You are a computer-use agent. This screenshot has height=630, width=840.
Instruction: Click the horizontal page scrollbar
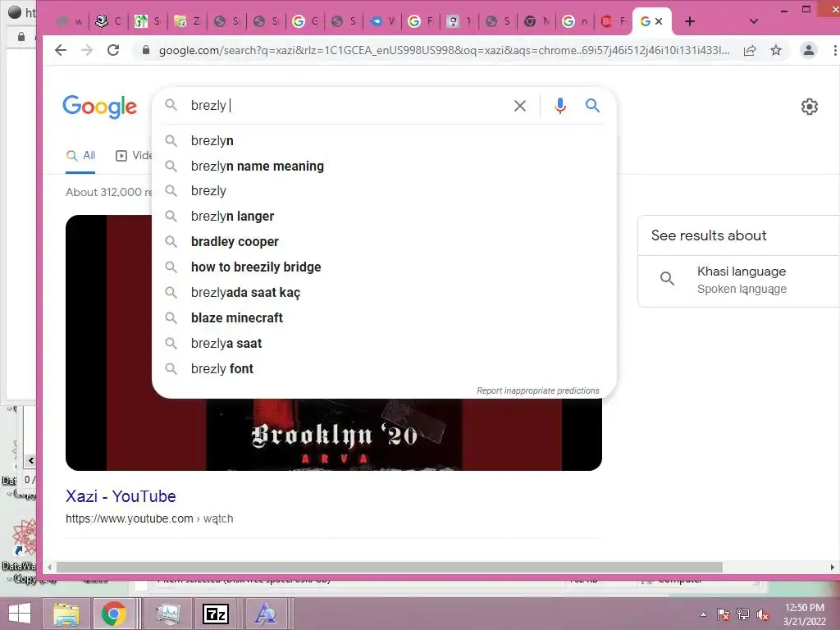tap(390, 567)
